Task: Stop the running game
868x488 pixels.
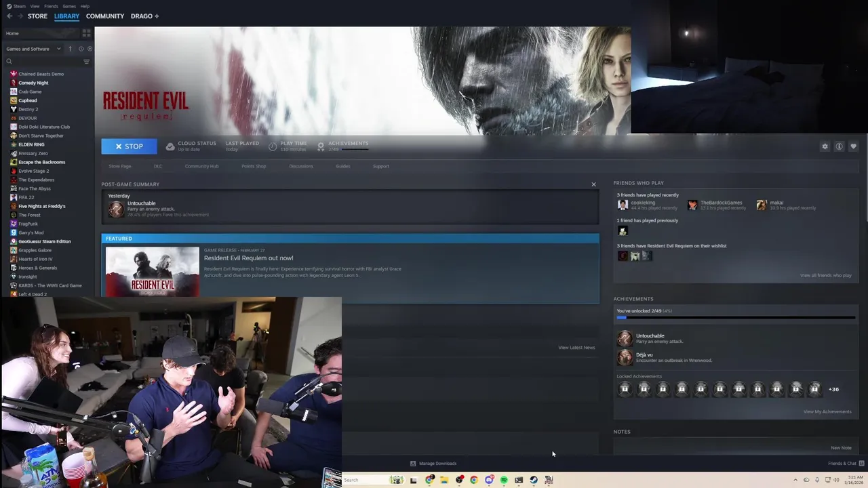Action: click(129, 146)
